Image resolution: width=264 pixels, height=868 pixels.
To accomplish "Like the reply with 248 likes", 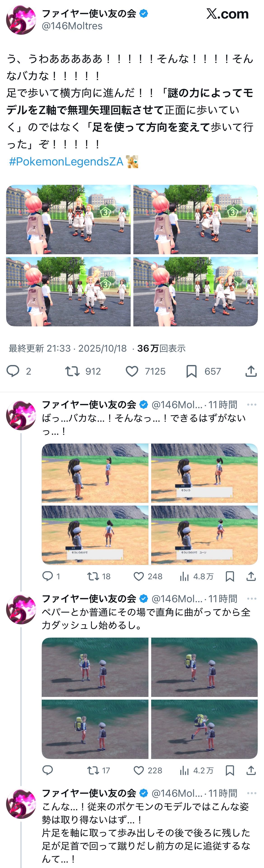I will click(139, 576).
